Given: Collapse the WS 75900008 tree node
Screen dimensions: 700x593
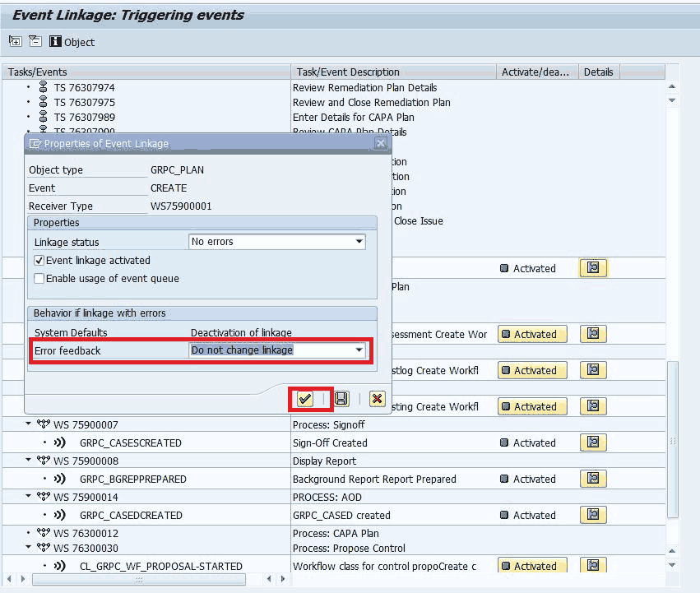Looking at the screenshot, I should point(28,460).
